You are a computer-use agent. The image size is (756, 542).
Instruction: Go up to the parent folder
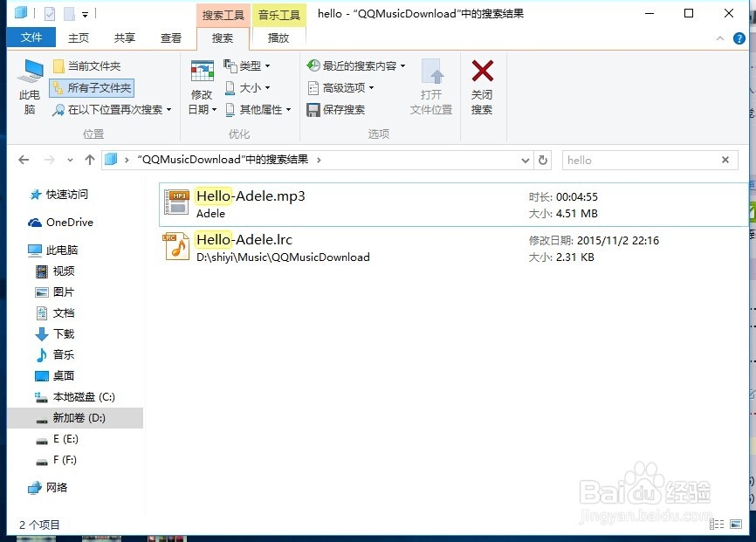90,160
